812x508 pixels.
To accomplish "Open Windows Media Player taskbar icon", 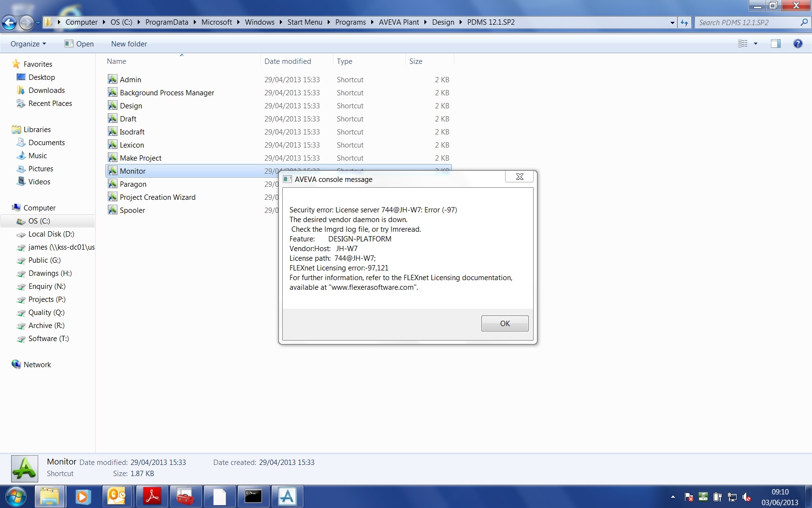I will click(x=83, y=496).
